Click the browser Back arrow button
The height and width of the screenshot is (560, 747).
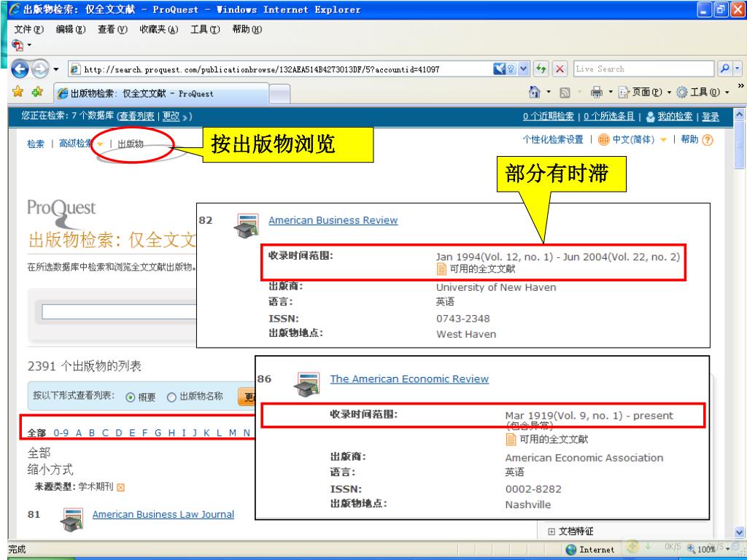tap(20, 69)
